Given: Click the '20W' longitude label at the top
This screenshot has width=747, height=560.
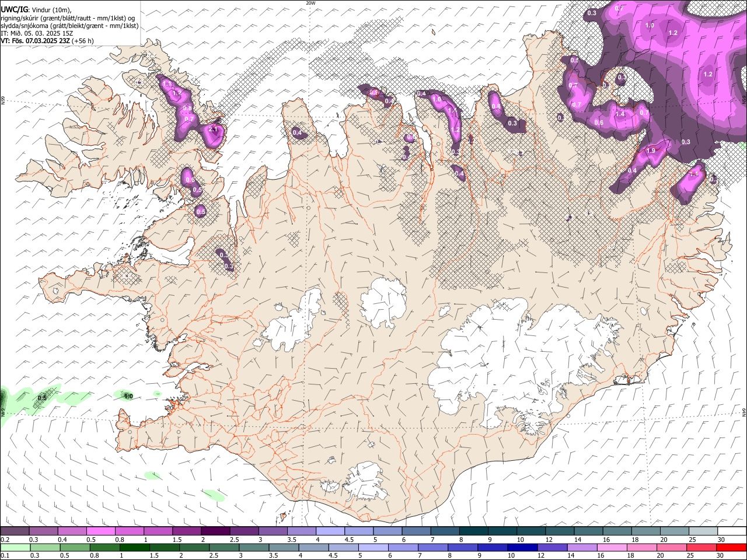Looking at the screenshot, I should pyautogui.click(x=310, y=3).
